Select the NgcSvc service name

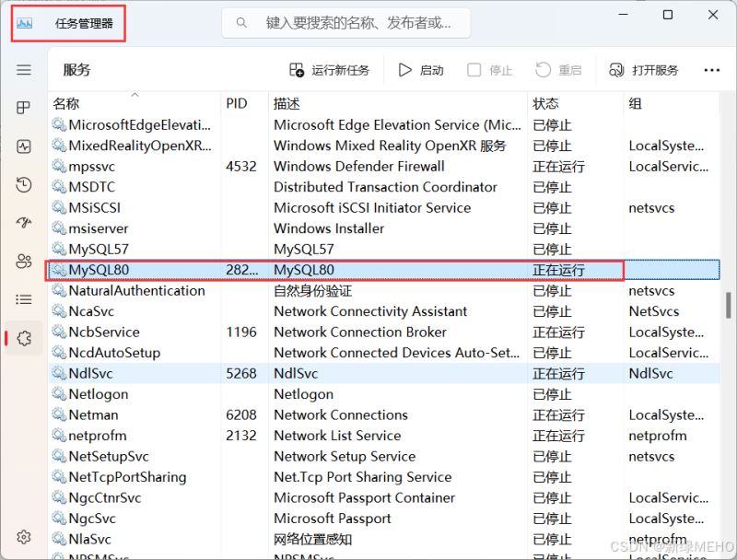point(92,519)
